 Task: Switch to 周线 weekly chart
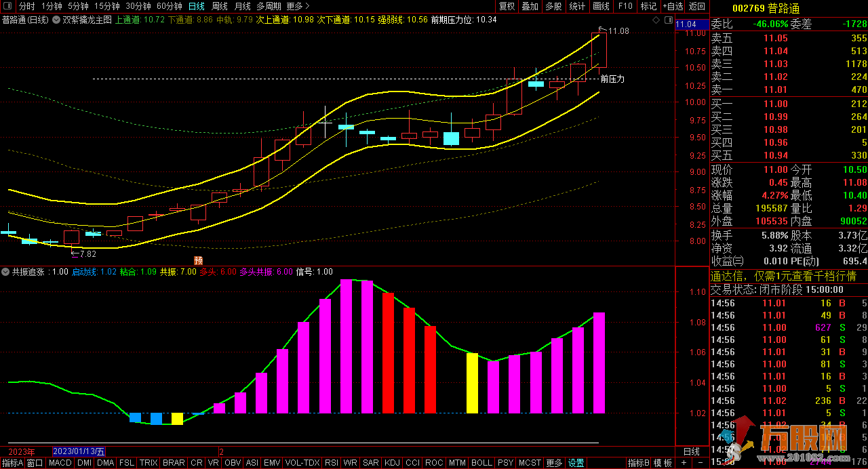click(220, 6)
